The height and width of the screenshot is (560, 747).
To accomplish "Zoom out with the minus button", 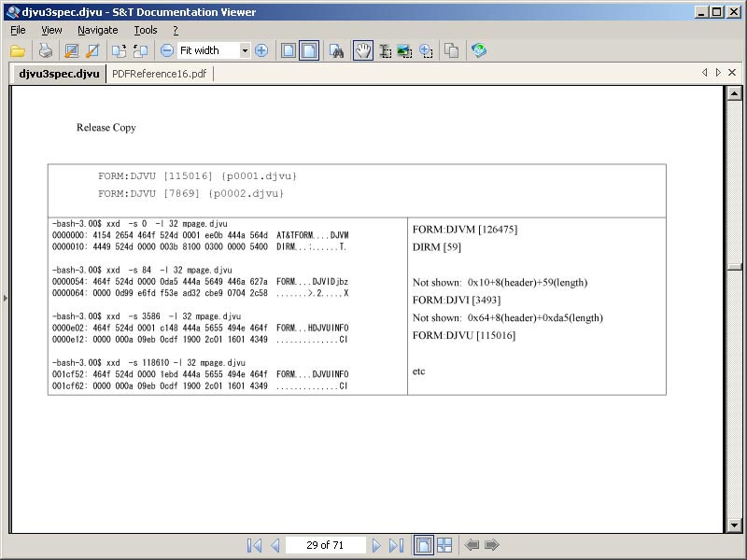I will coord(167,50).
